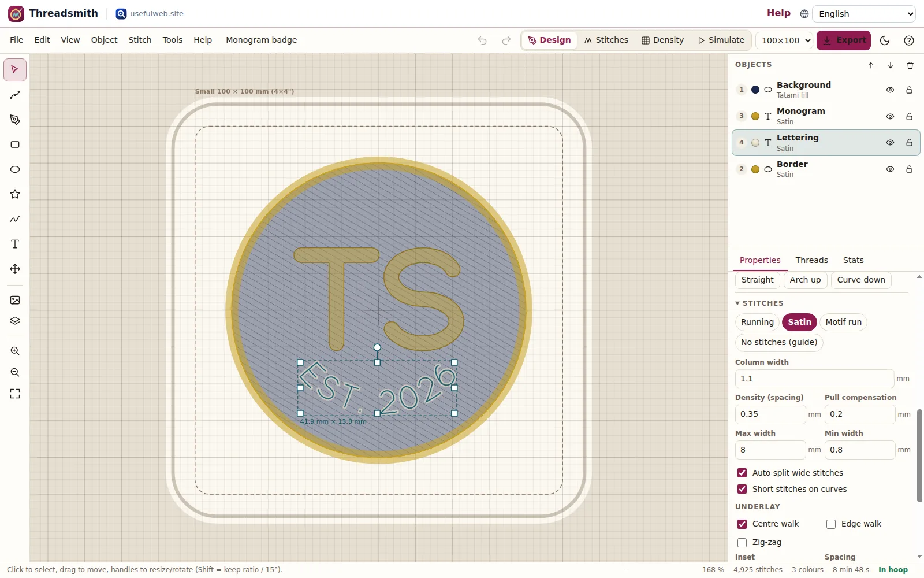Select the Text lettering tool
Viewport: 924px width, 578px height.
coord(15,244)
